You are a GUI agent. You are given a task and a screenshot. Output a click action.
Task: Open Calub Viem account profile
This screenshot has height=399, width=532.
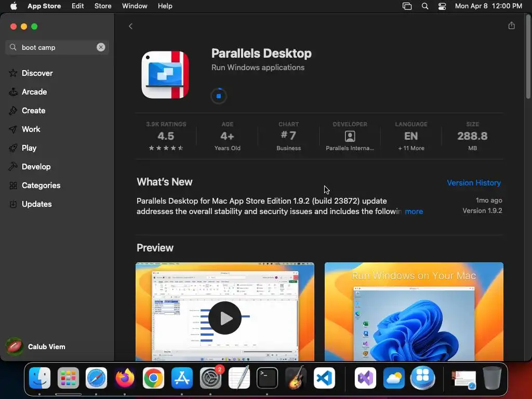pos(36,347)
